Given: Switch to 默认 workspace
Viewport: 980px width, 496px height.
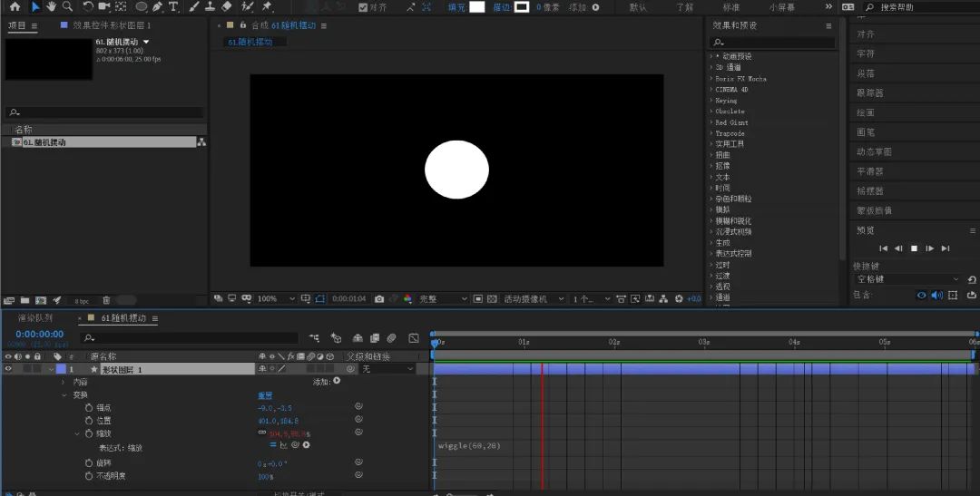Looking at the screenshot, I should click(x=638, y=7).
